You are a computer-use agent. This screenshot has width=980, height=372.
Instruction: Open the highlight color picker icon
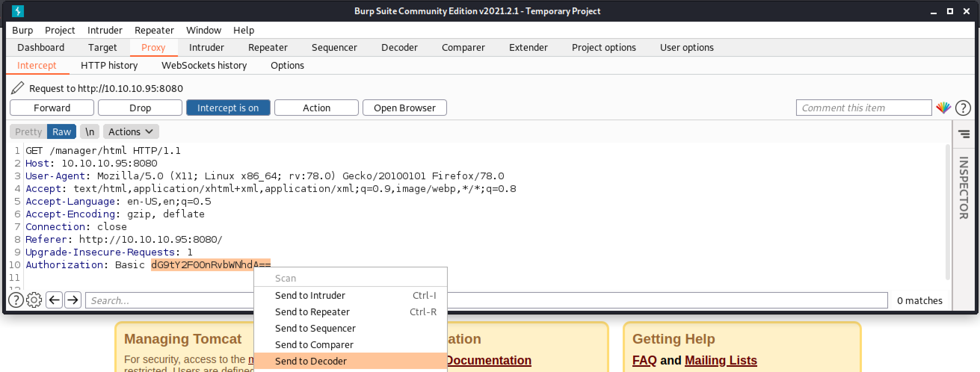(x=943, y=108)
